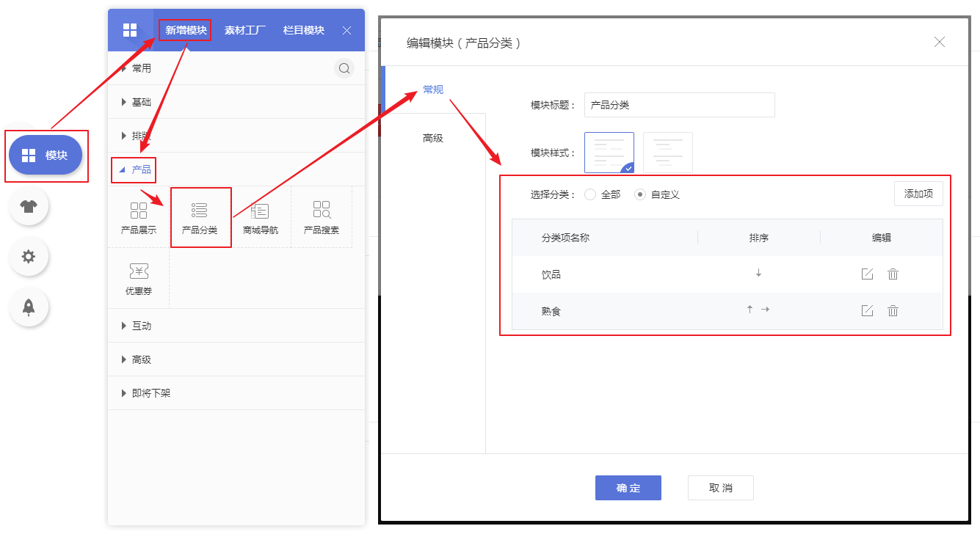Image resolution: width=980 pixels, height=537 pixels.
Task: Switch to the 素材工厂 tab
Action: [x=245, y=30]
